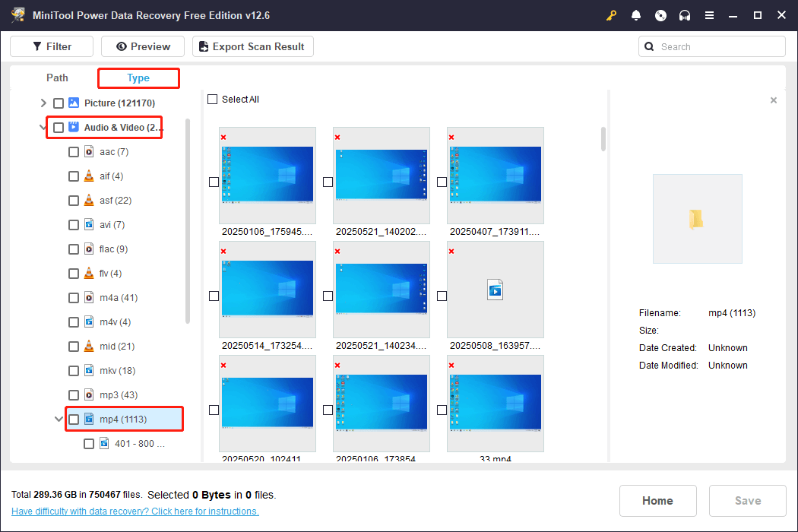Image resolution: width=798 pixels, height=532 pixels.
Task: Enable the Audio & Video category checkbox
Action: point(59,127)
